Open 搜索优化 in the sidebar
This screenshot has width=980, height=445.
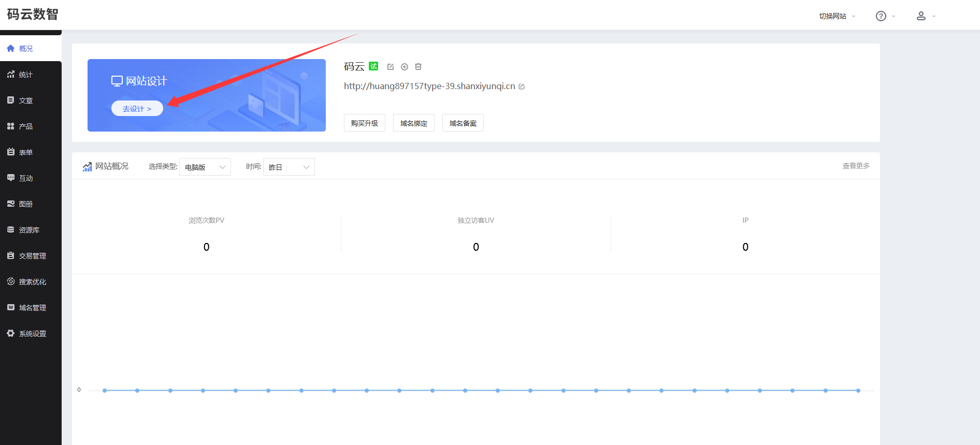pyautogui.click(x=32, y=282)
